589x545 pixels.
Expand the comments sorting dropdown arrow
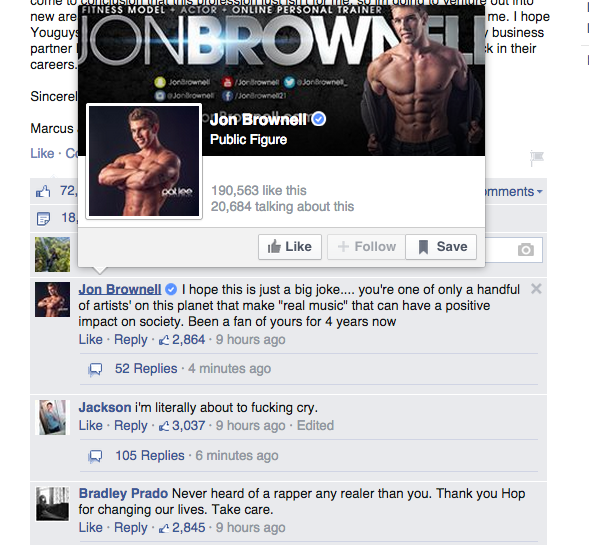pyautogui.click(x=540, y=192)
